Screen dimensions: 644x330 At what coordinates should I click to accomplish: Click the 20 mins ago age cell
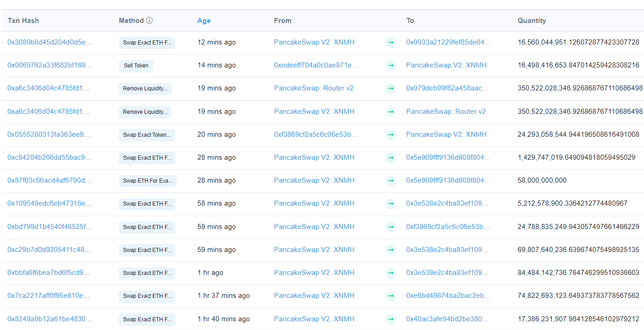(x=217, y=134)
